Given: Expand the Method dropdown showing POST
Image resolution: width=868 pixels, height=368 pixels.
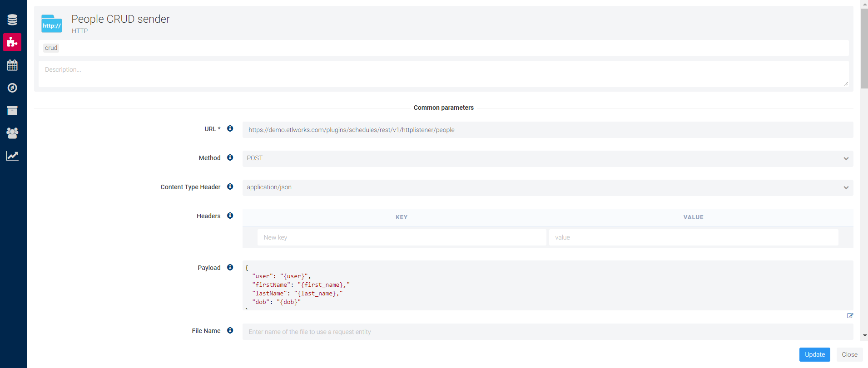Looking at the screenshot, I should pyautogui.click(x=548, y=158).
